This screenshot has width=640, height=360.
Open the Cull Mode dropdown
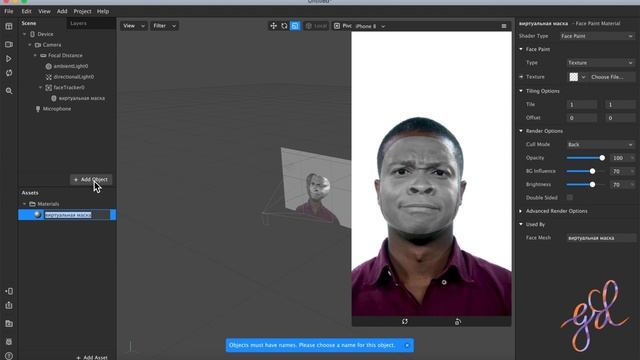(600, 144)
